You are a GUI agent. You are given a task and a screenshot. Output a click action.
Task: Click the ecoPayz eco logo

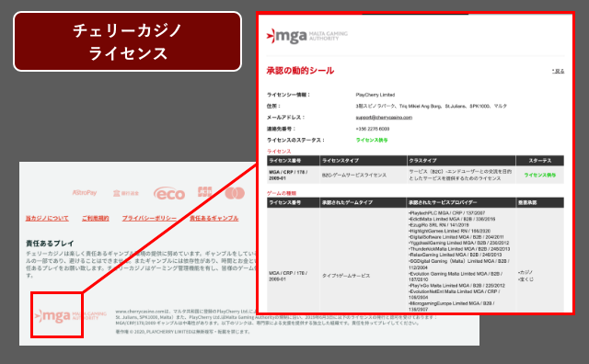(169, 193)
